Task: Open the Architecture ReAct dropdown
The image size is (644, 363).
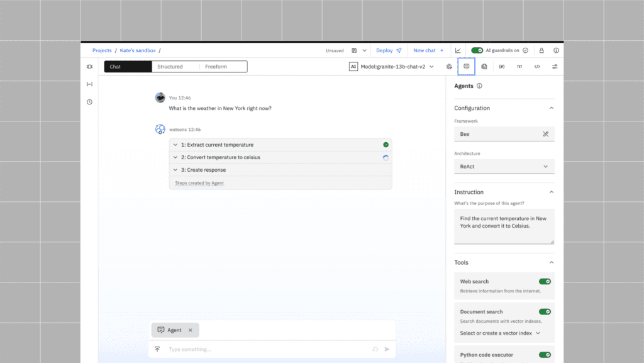Action: click(x=504, y=166)
